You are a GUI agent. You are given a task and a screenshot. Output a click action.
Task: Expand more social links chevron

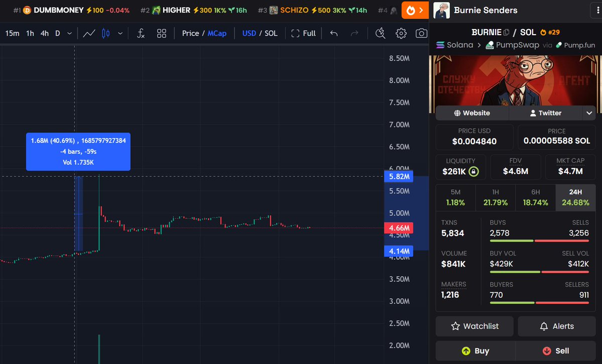tap(589, 113)
